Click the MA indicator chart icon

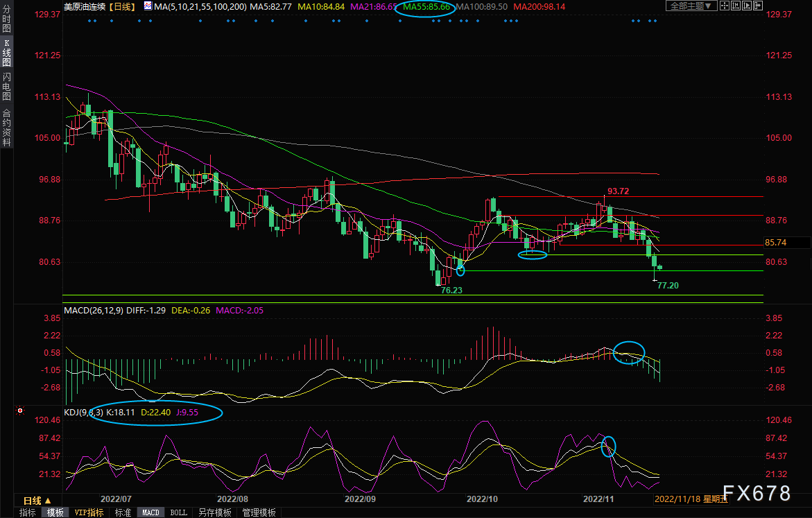148,6
